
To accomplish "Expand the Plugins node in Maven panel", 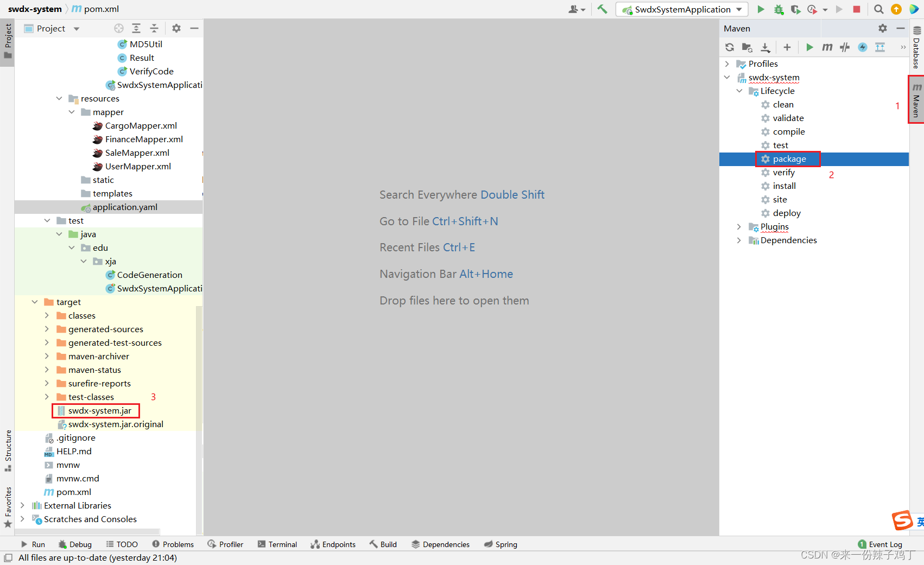I will (738, 226).
